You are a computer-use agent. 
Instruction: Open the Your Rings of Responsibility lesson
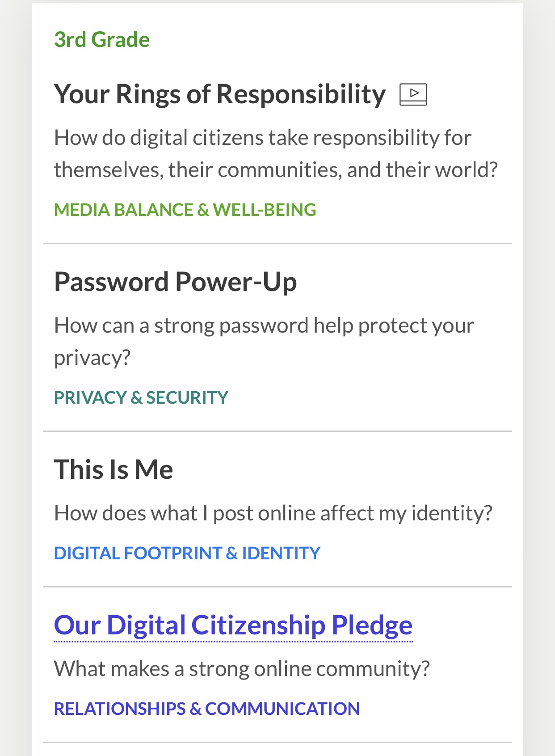[219, 94]
